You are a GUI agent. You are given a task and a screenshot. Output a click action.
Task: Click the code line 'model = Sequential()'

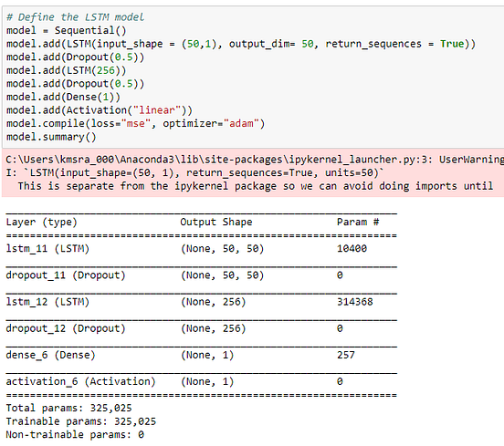pos(67,30)
